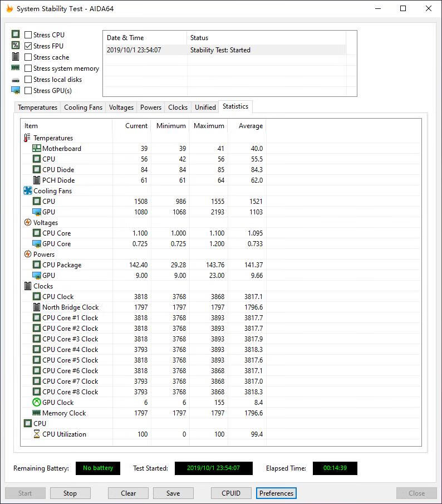Click the Clear button
This screenshot has height=504, width=442.
tap(128, 493)
